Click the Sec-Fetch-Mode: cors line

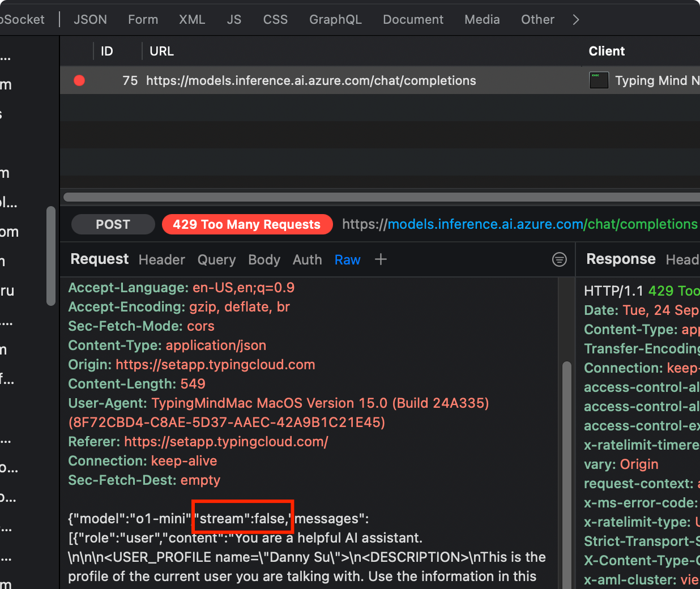(141, 326)
